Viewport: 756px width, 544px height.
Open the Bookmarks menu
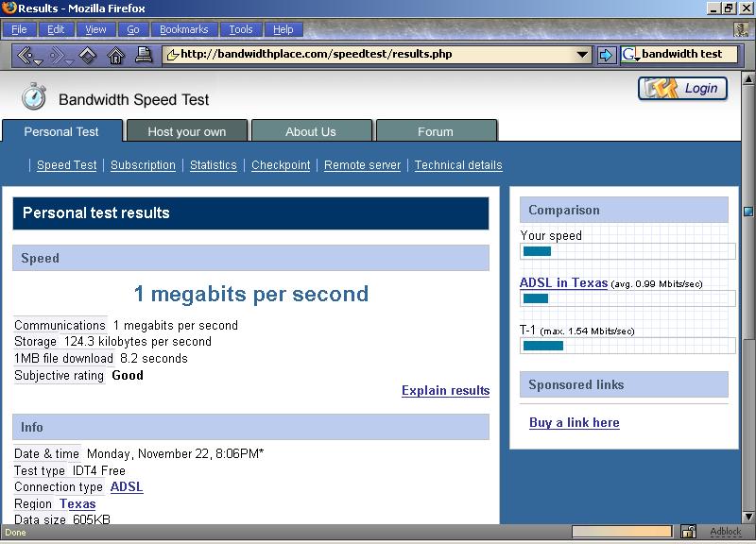click(184, 29)
